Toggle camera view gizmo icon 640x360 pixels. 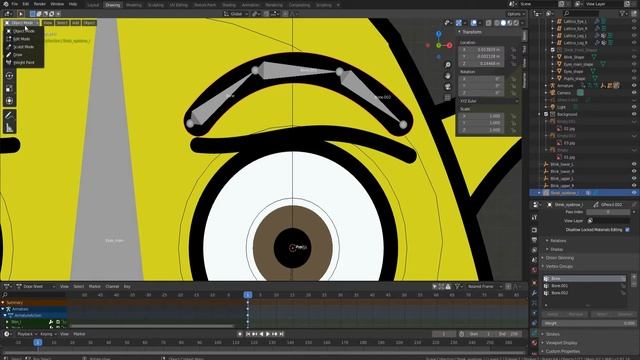(x=448, y=87)
